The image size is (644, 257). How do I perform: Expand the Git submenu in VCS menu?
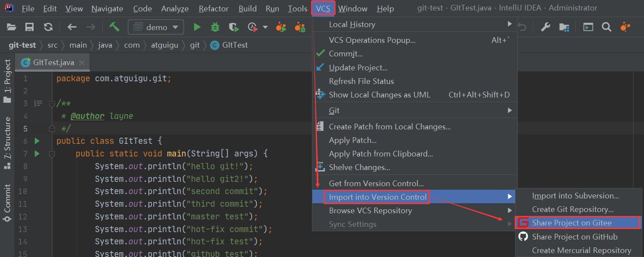415,111
